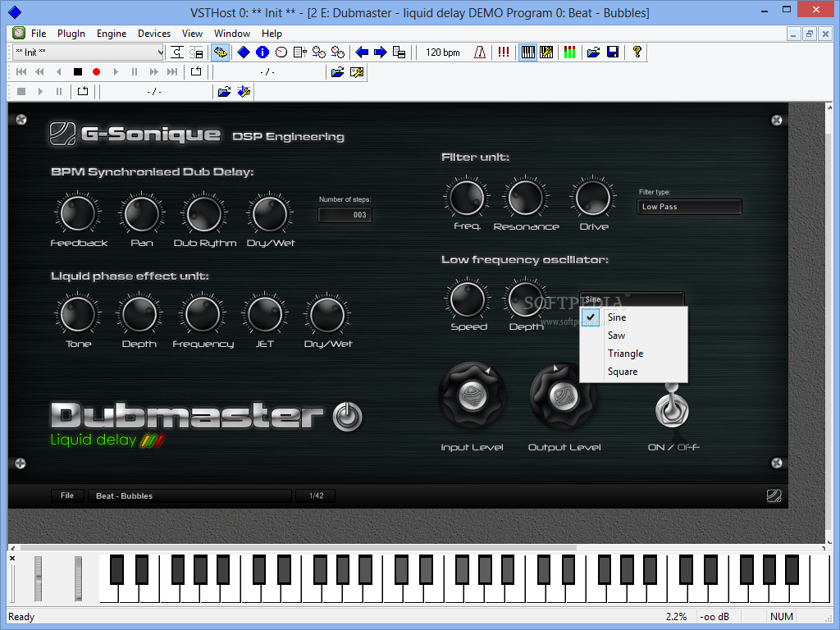Screen dimensions: 840x630
Task: Click the Tone knob
Action: (78, 314)
